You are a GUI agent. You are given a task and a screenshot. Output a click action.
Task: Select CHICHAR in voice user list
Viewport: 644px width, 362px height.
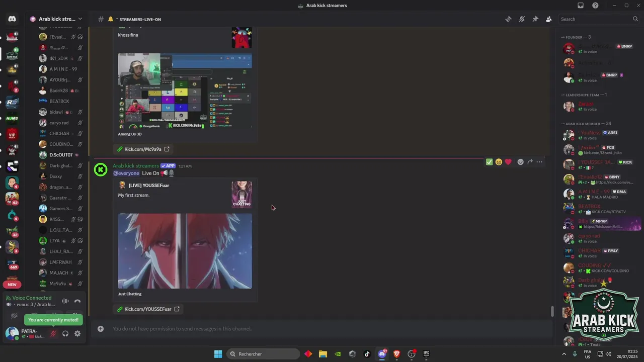(x=61, y=133)
